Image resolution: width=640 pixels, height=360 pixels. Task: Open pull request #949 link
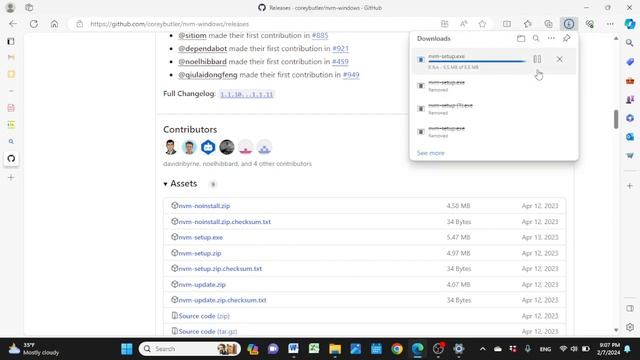pos(351,75)
